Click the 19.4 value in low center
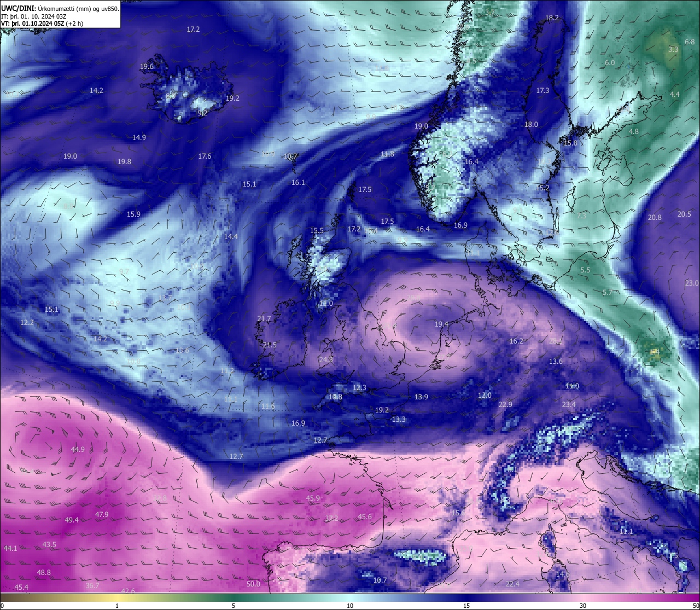 point(441,324)
